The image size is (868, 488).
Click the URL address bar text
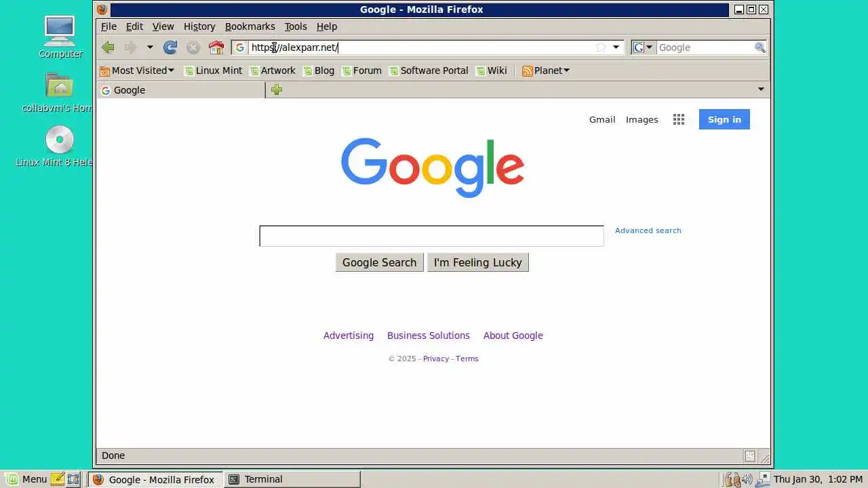coord(295,47)
